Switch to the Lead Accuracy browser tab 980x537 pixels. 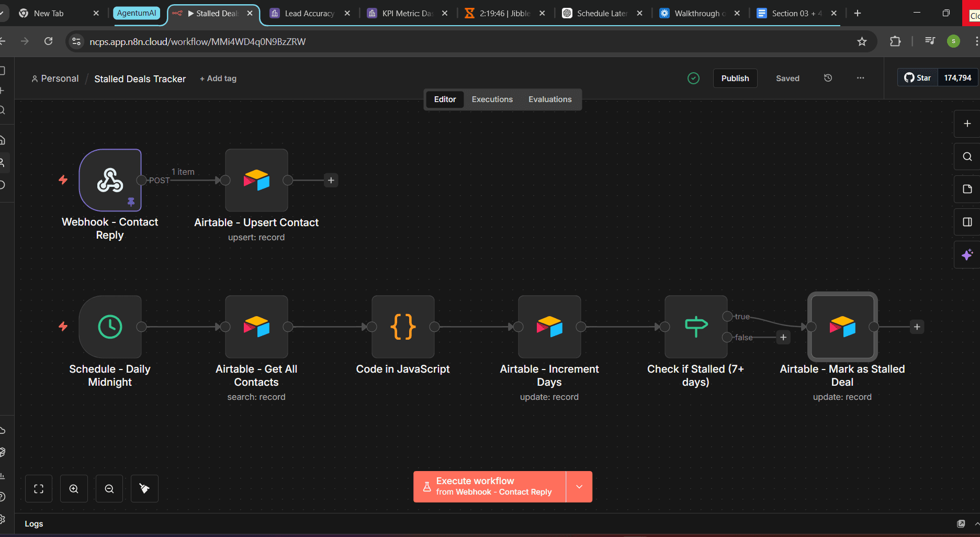pos(309,14)
